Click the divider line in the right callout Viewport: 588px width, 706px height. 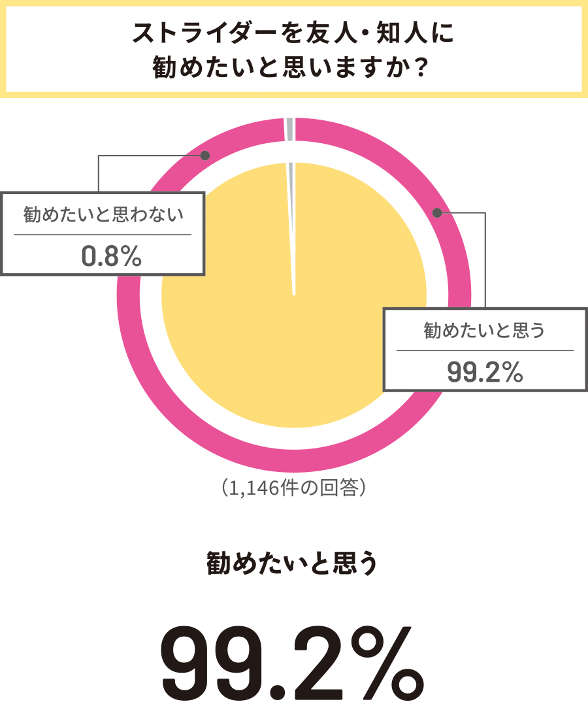click(485, 350)
